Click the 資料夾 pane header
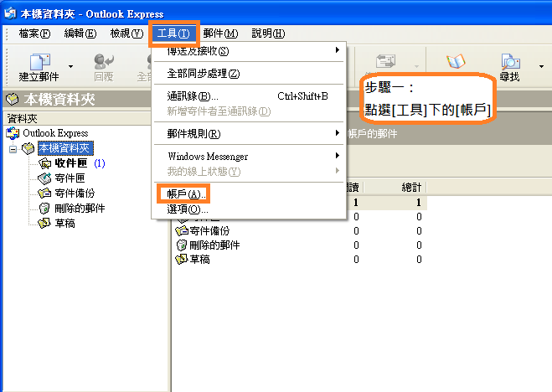The image size is (552, 392). 78,119
